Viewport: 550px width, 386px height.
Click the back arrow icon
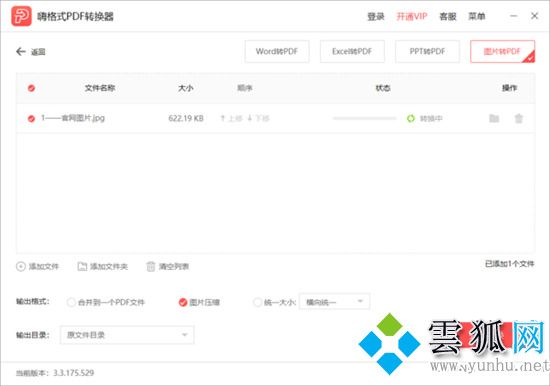tap(21, 52)
